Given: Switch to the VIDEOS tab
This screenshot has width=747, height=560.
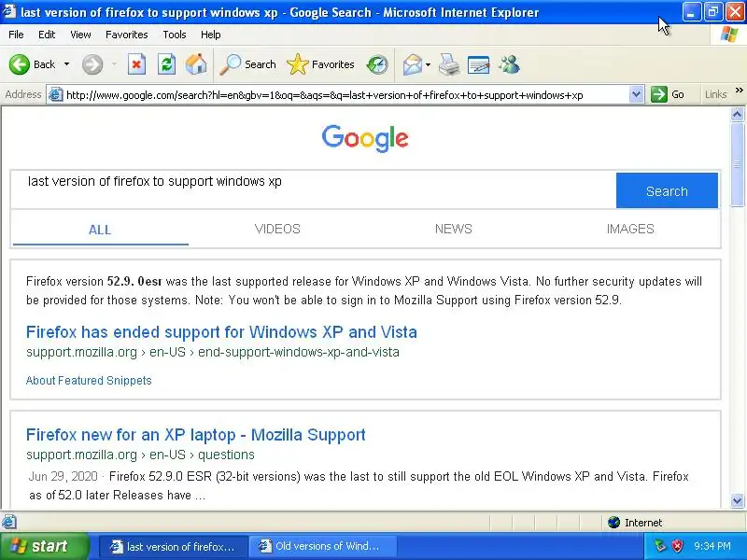Looking at the screenshot, I should point(277,229).
